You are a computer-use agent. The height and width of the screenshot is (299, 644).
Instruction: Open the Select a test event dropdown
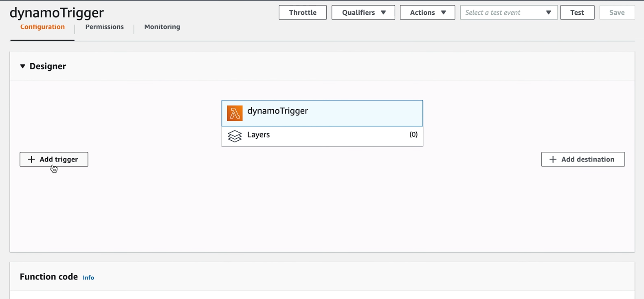tap(508, 13)
